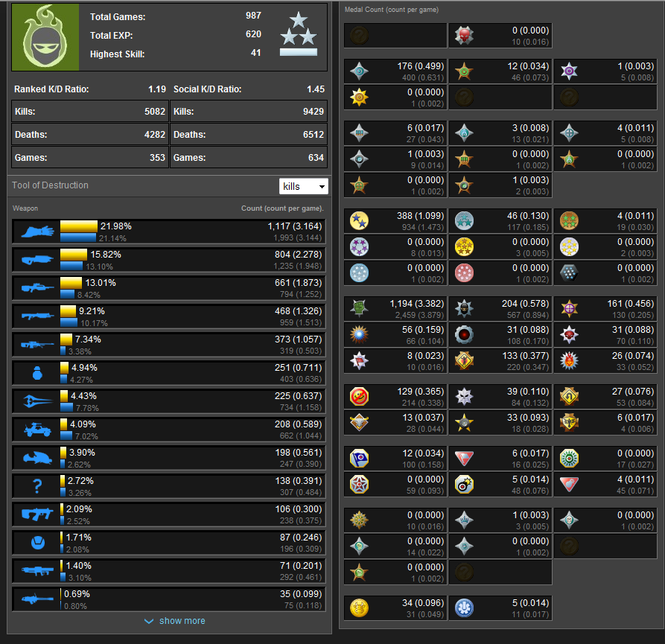Click the Total EXP value 620

point(253,34)
